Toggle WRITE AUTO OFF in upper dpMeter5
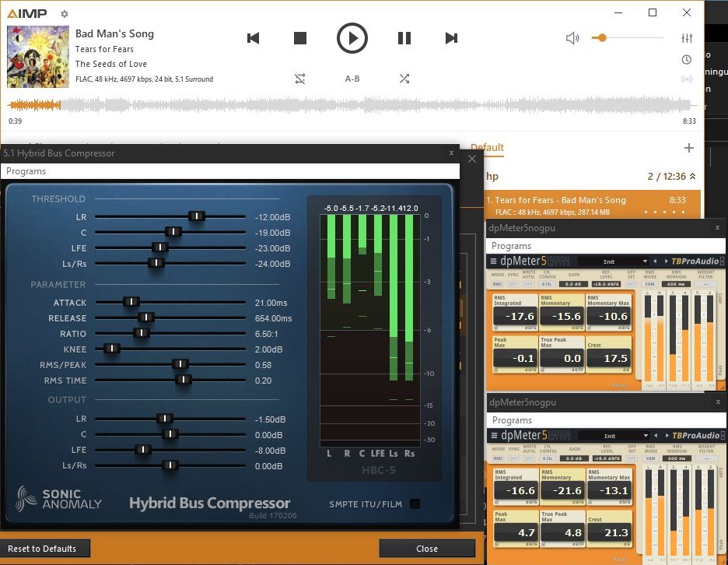 click(x=528, y=284)
